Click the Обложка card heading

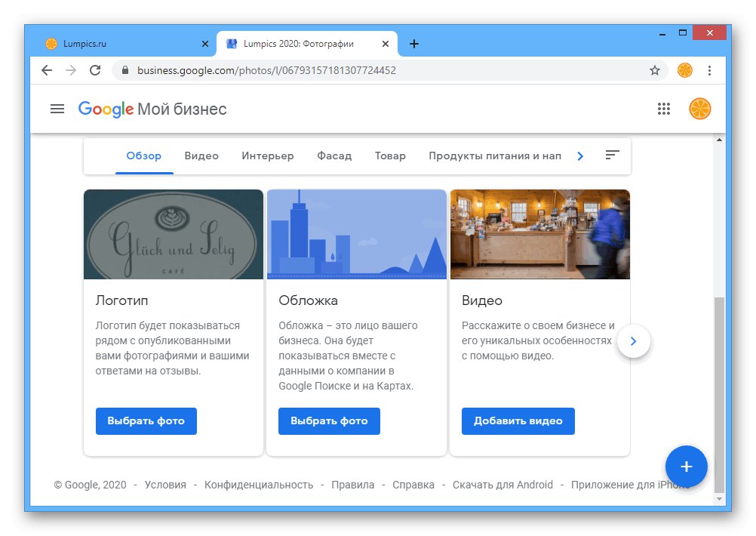point(308,300)
